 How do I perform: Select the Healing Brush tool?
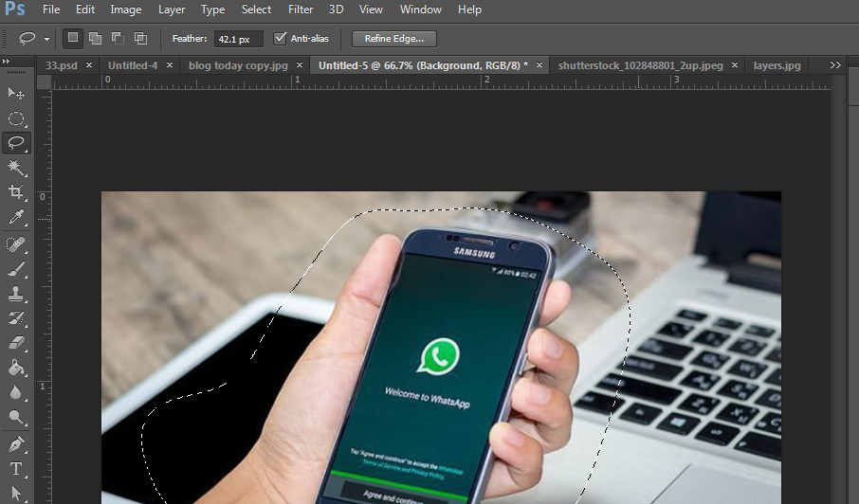16,243
